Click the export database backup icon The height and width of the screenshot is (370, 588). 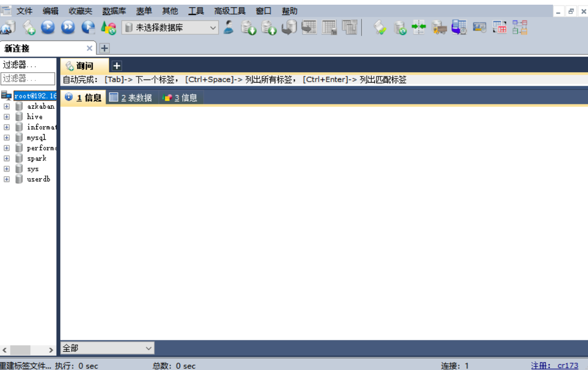[250, 28]
